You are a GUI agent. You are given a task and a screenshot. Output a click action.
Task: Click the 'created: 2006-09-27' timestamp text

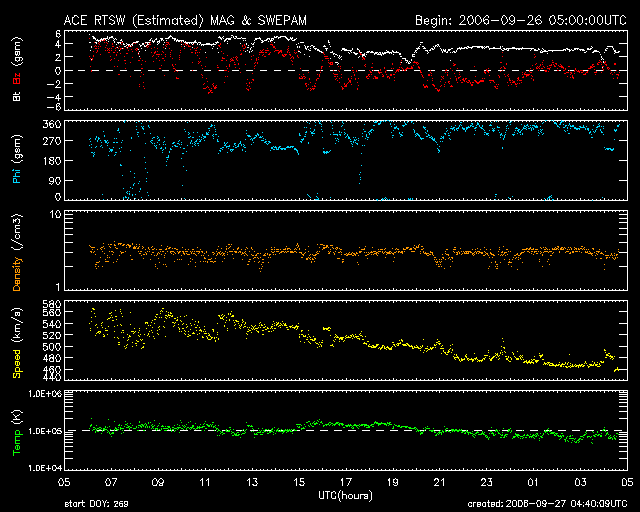point(547,504)
